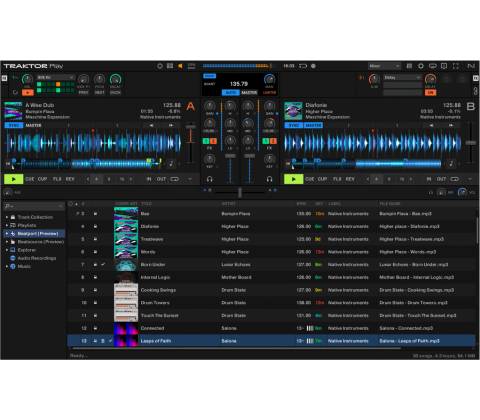The width and height of the screenshot is (480, 420).
Task: Open the Delay effect dropdown in FX unit 2
Action: pyautogui.click(x=403, y=77)
